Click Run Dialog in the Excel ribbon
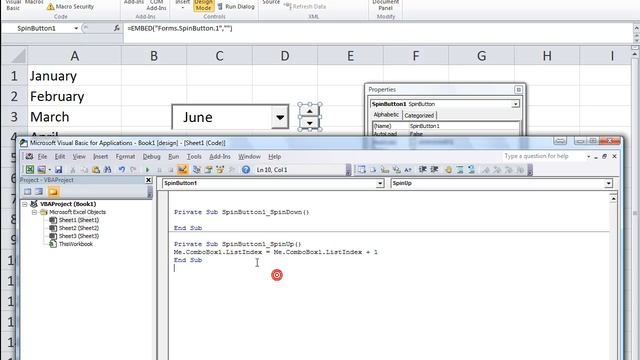 pos(236,7)
